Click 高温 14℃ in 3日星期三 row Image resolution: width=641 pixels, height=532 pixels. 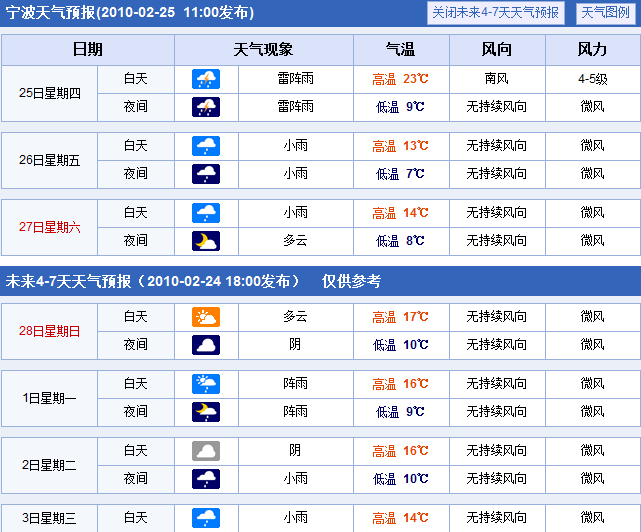tap(400, 518)
